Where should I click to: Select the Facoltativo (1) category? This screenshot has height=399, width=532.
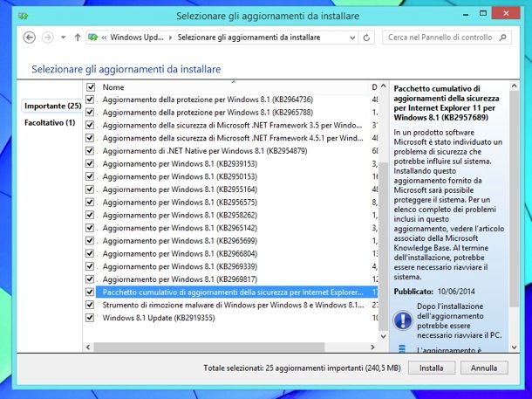(50, 122)
